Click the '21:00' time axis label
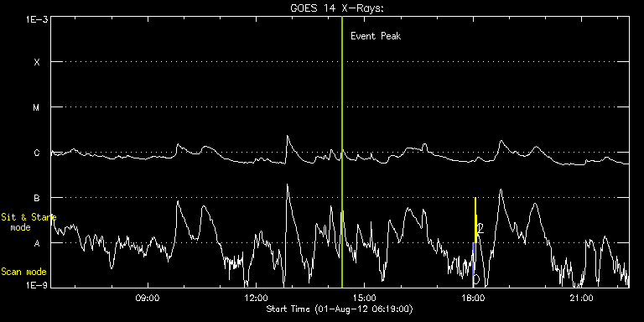The width and height of the screenshot is (644, 322). pos(582,298)
